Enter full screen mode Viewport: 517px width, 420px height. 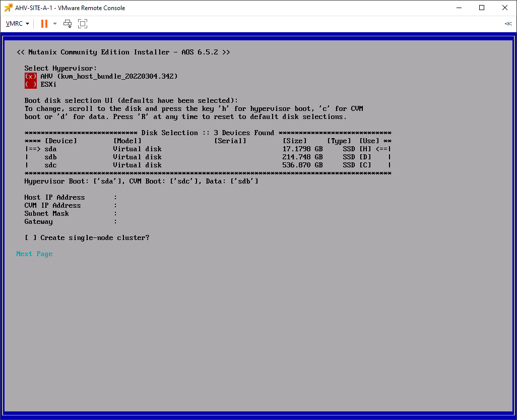pos(83,24)
